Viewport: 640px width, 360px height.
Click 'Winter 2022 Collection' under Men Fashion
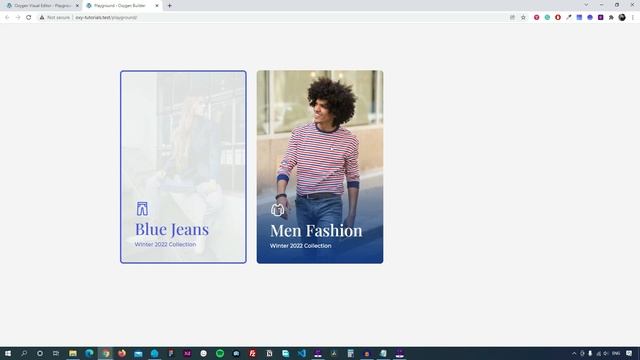tap(300, 246)
